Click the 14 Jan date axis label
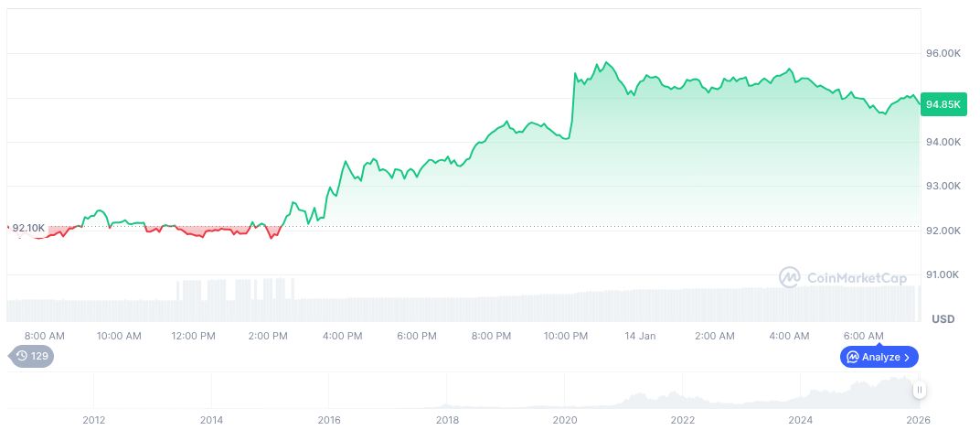The image size is (980, 430). (x=640, y=336)
